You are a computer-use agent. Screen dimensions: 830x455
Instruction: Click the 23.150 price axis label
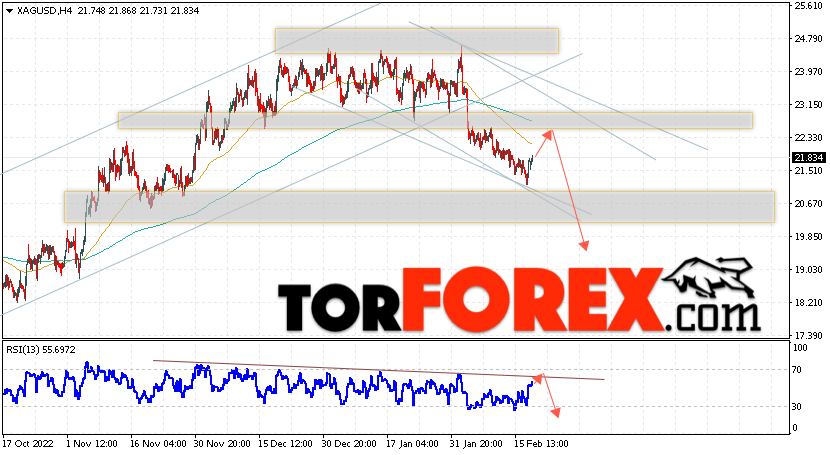point(809,105)
